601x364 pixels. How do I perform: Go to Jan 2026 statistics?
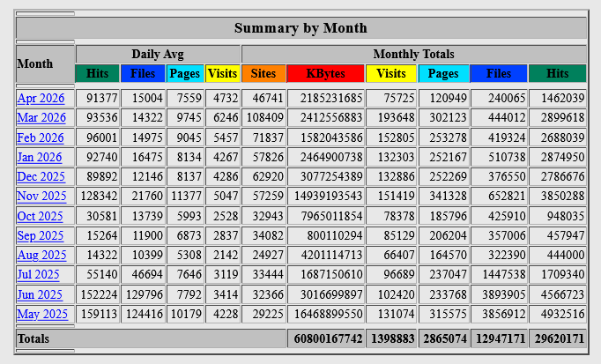click(x=41, y=157)
